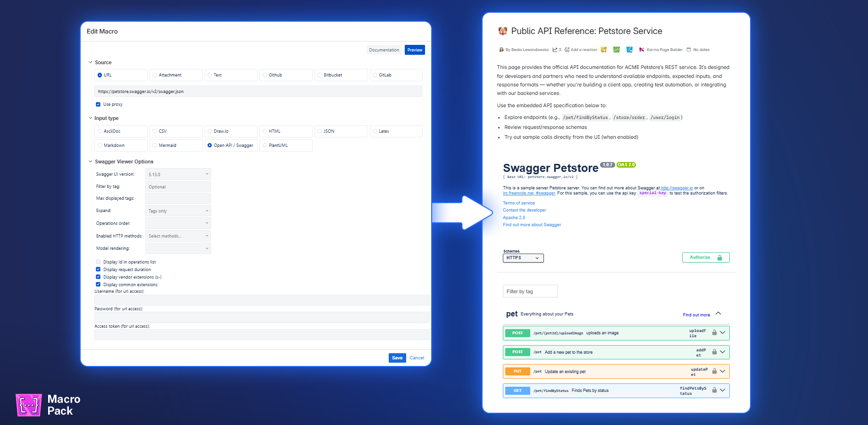Viewport: 868px width, 425px height.
Task: Collapse the Source section
Action: coord(91,62)
